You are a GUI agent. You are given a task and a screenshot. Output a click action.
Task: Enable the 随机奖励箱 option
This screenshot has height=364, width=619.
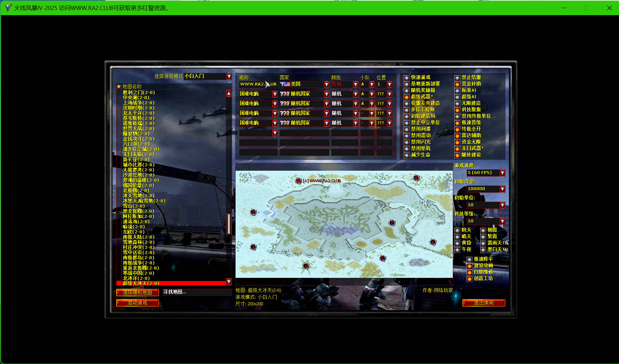[x=407, y=91]
